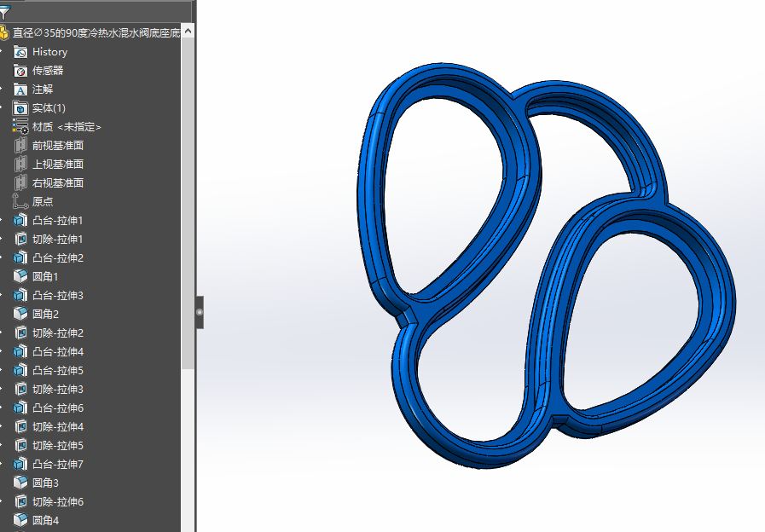765x532 pixels.
Task: Click the 传感器 sensors icon
Action: coord(20,71)
